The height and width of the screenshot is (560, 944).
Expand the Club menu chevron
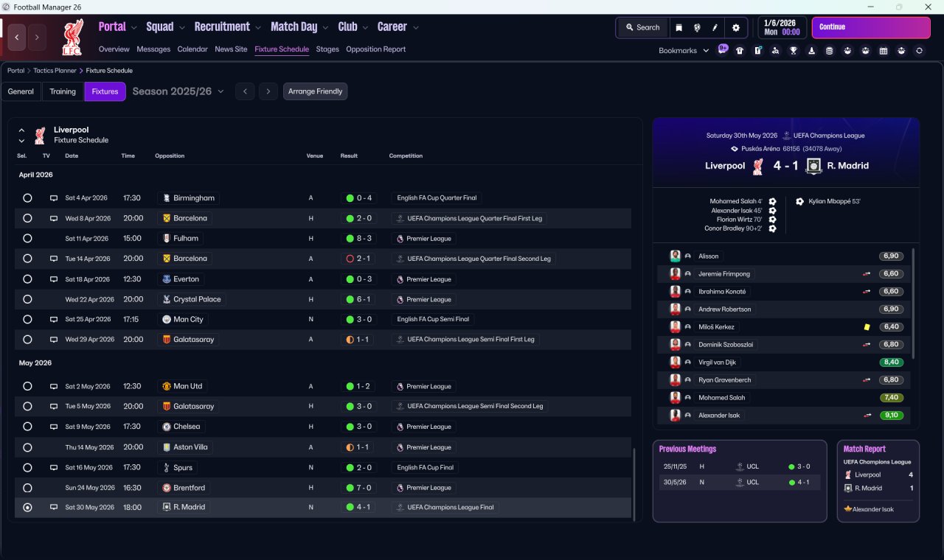tap(365, 27)
